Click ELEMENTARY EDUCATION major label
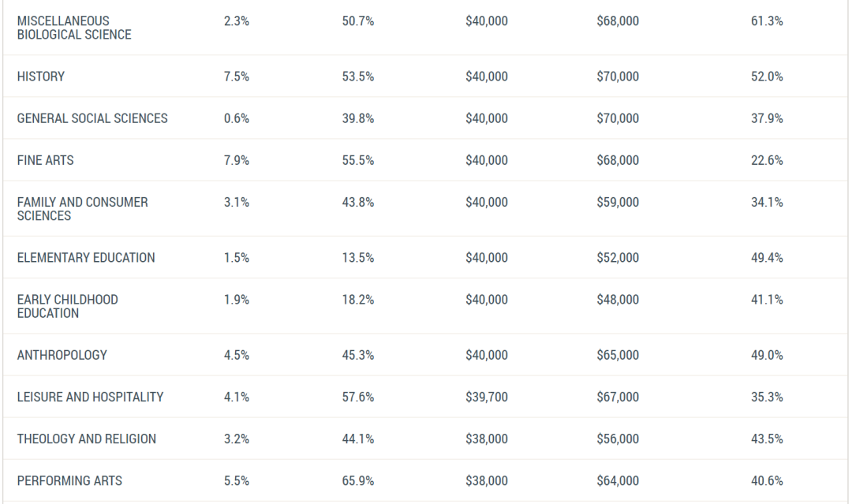 coord(86,257)
